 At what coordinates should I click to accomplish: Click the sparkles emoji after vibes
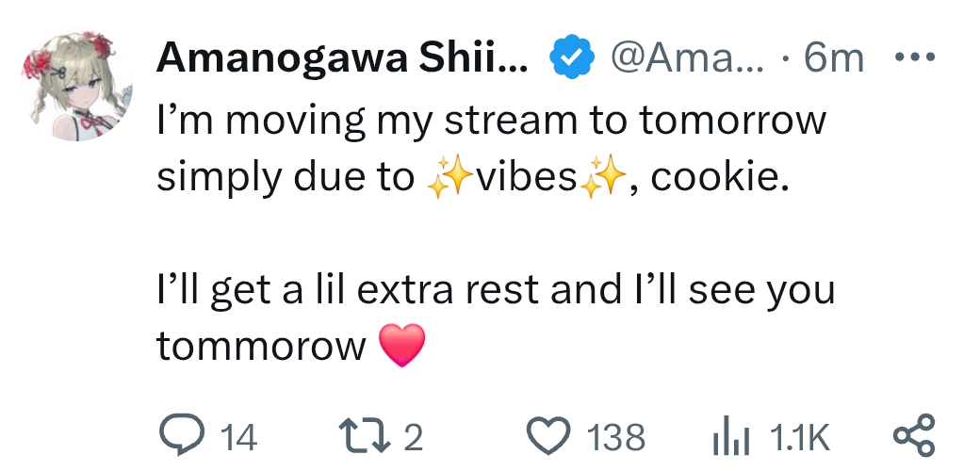[x=603, y=177]
